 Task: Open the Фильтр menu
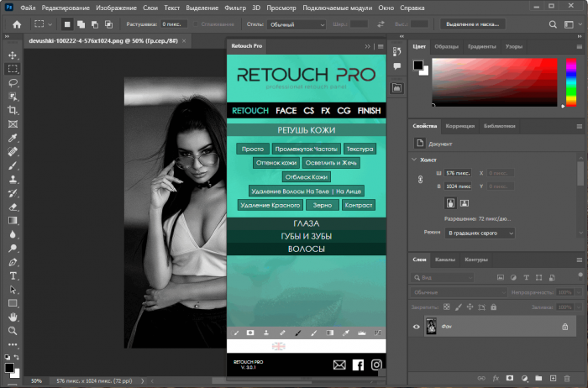[236, 7]
